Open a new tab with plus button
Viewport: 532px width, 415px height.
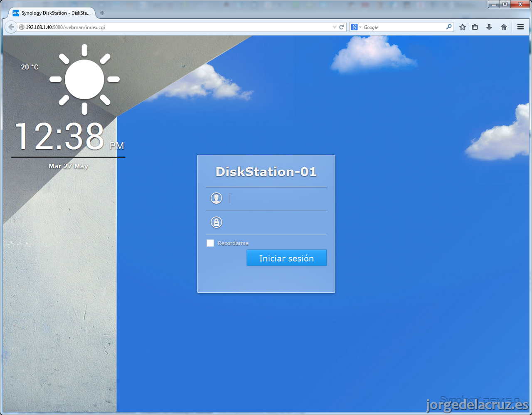(102, 13)
